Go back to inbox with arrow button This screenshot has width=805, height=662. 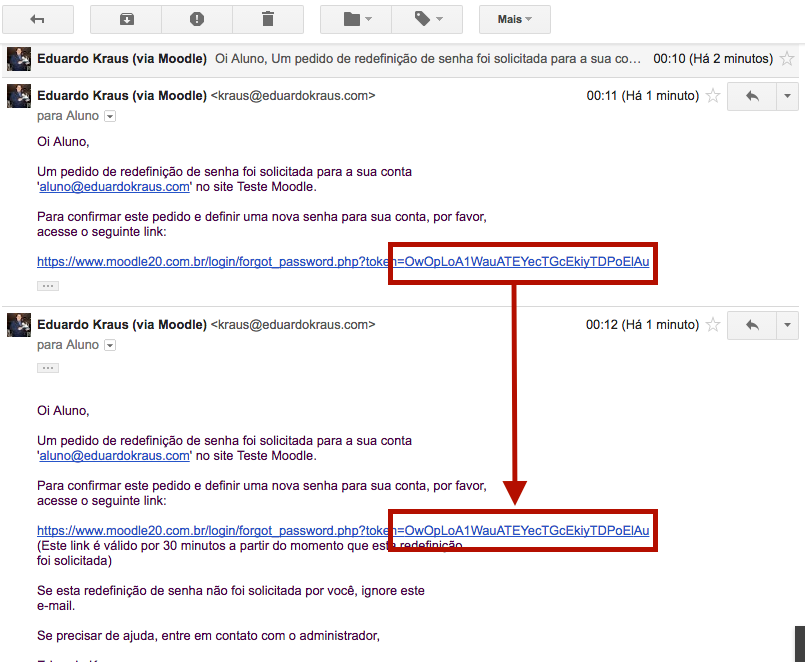pos(37,20)
